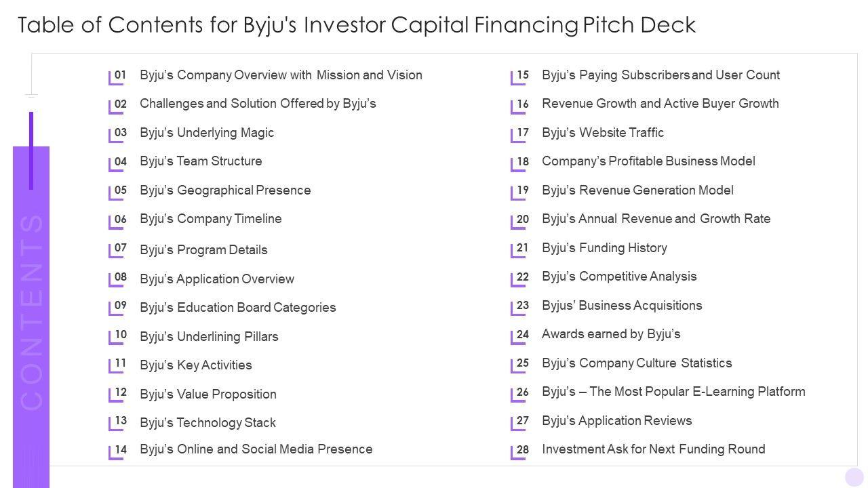
Task: Open Awards earned by Byju's
Action: click(611, 334)
